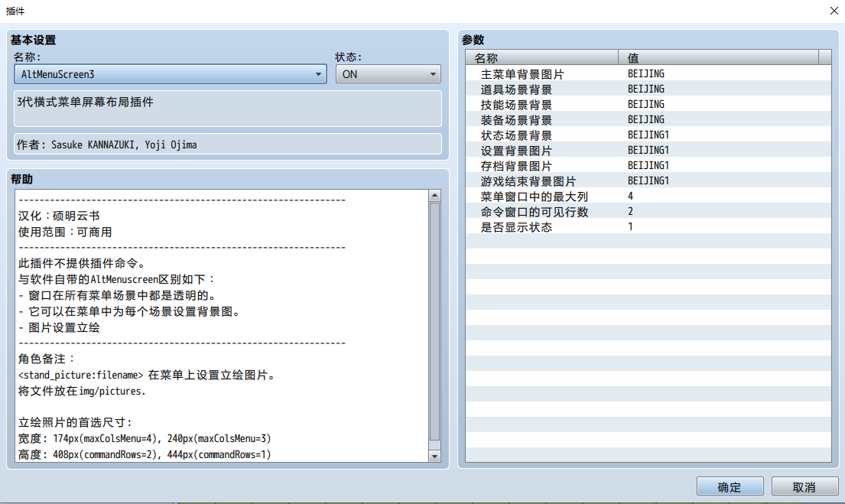Click help line 立绘照片的首选尺寸:

tap(76, 422)
